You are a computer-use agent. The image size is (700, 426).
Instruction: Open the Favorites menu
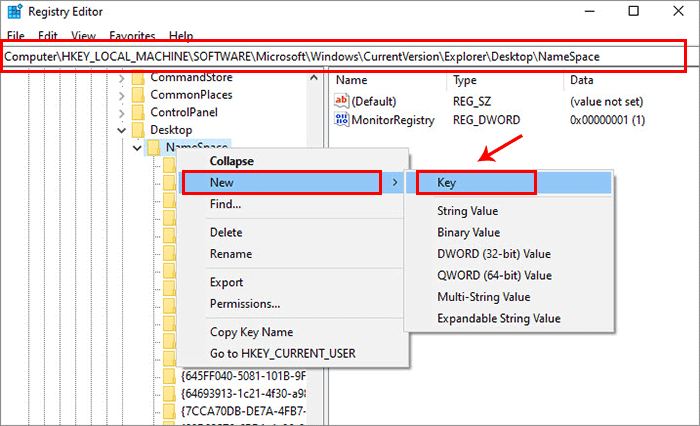coord(132,35)
